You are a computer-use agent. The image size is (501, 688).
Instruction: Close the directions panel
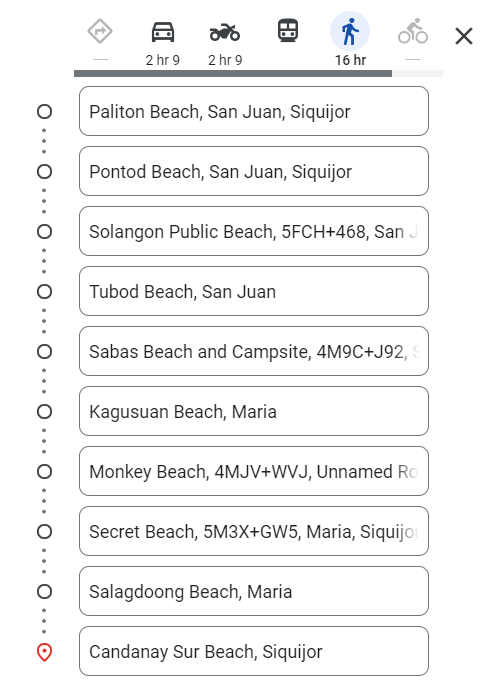[x=464, y=36]
